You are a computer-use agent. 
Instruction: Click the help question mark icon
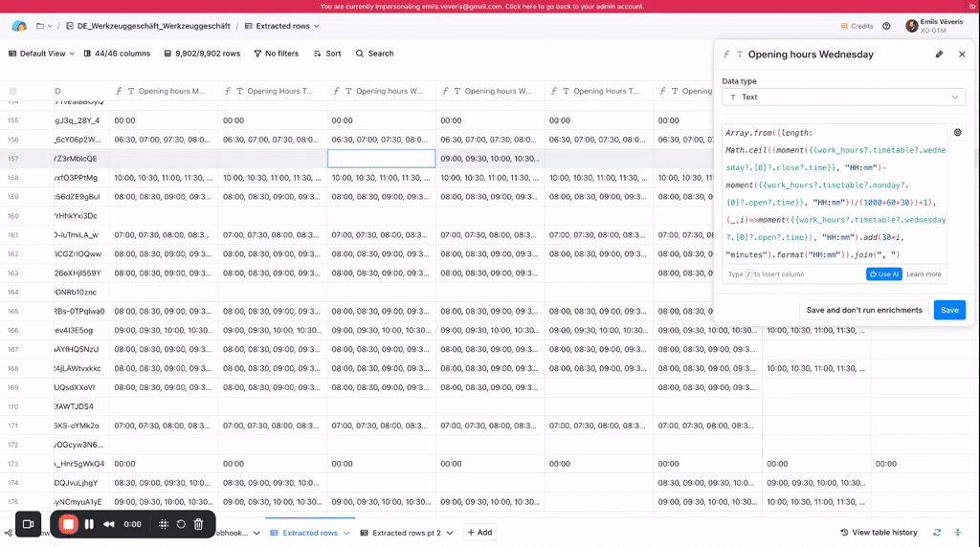886,26
